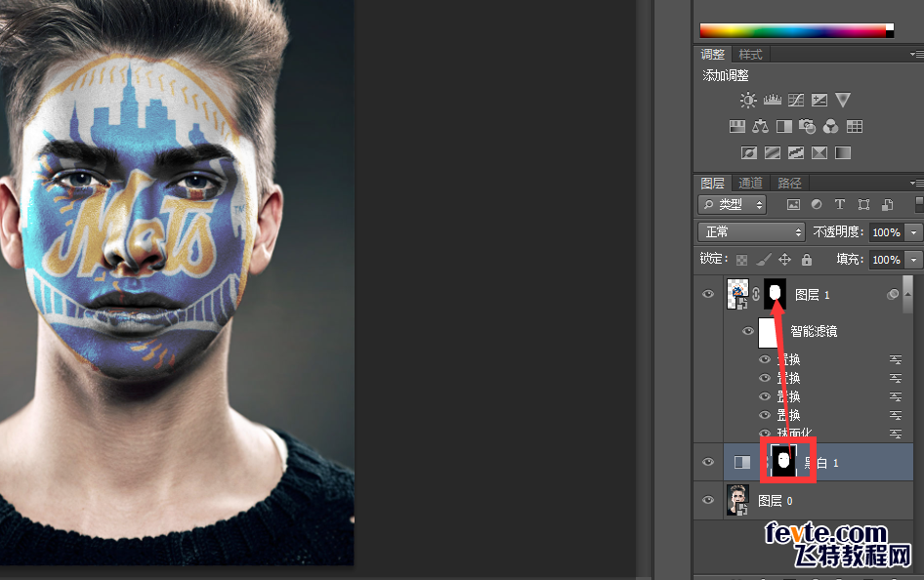Viewport: 924px width, 580px height.
Task: Open the 图层 panel options menu
Action: click(916, 184)
